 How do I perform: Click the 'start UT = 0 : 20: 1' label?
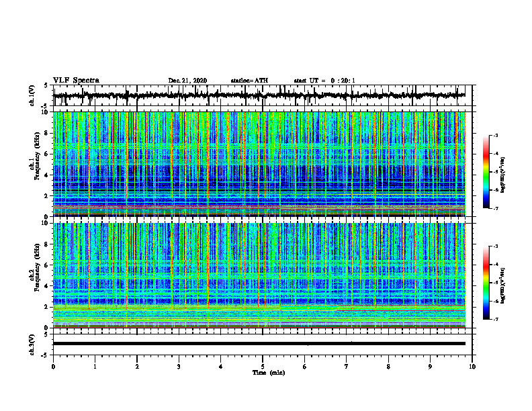tap(324, 81)
